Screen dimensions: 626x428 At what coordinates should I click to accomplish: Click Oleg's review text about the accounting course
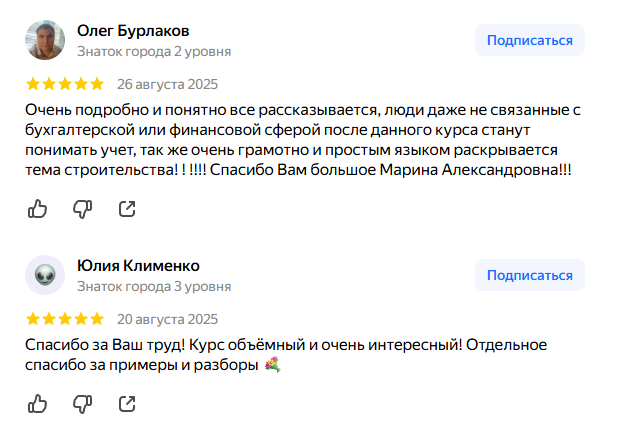point(300,139)
